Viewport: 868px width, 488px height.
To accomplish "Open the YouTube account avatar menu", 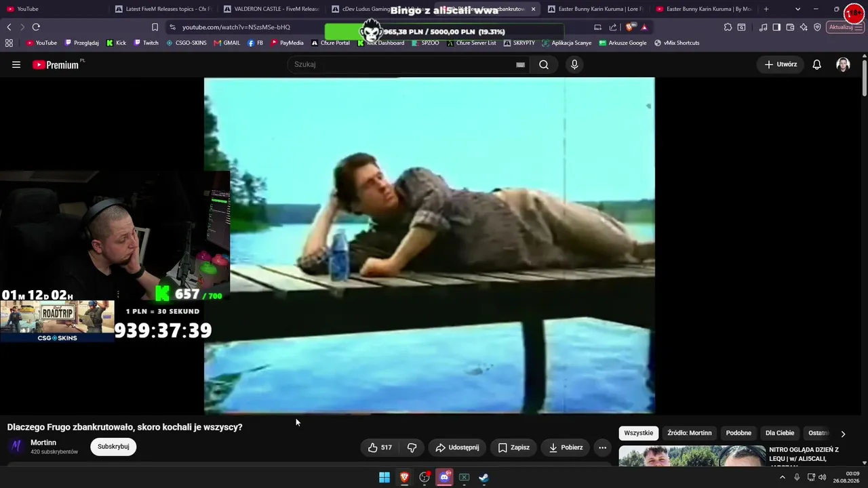I will (843, 64).
